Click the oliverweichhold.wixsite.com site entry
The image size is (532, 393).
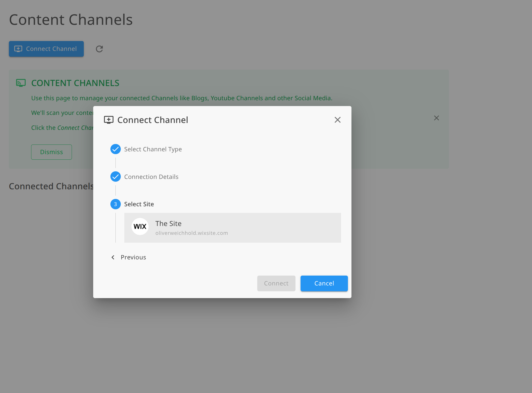232,227
